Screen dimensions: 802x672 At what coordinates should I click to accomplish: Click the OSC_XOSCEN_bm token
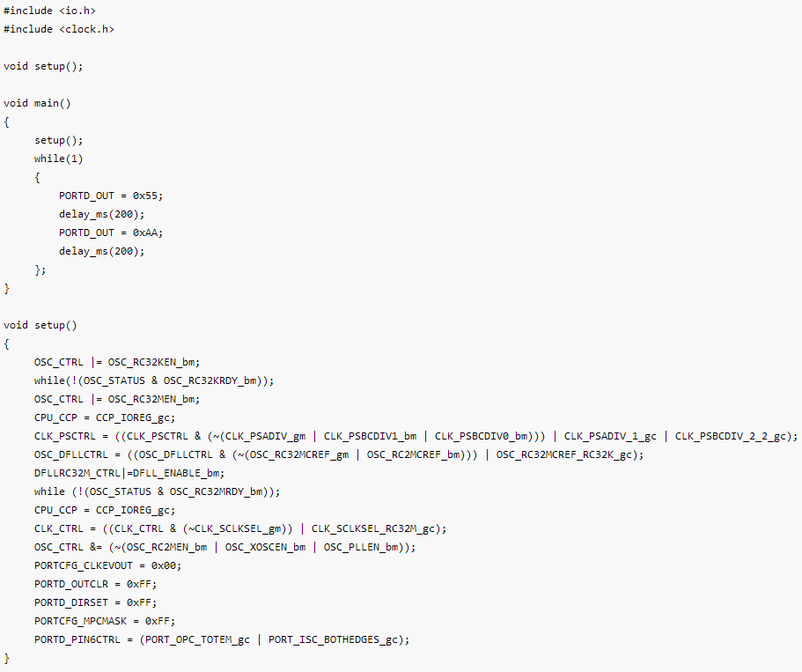[x=265, y=547]
